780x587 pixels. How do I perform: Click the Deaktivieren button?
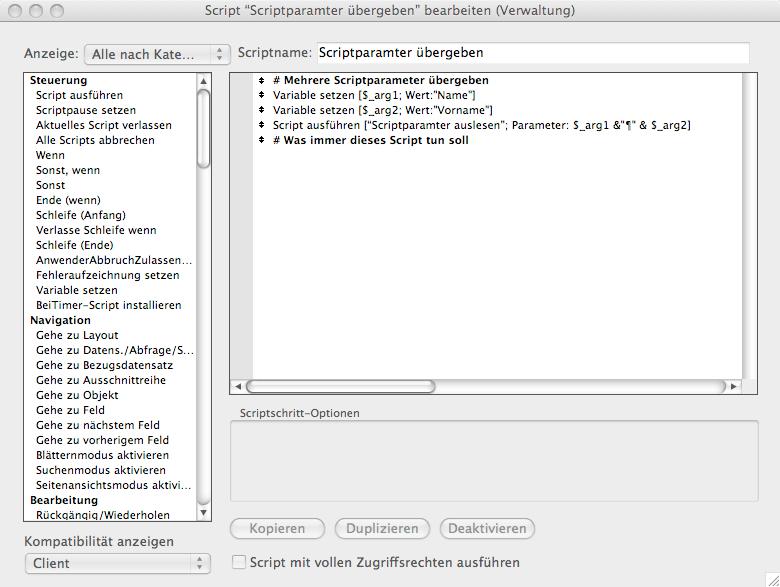(487, 528)
